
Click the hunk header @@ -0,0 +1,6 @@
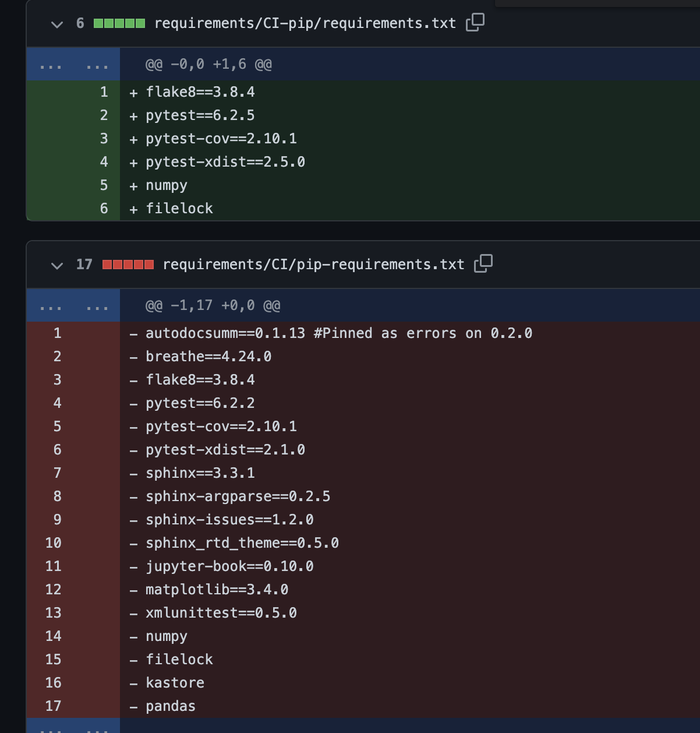tap(208, 64)
